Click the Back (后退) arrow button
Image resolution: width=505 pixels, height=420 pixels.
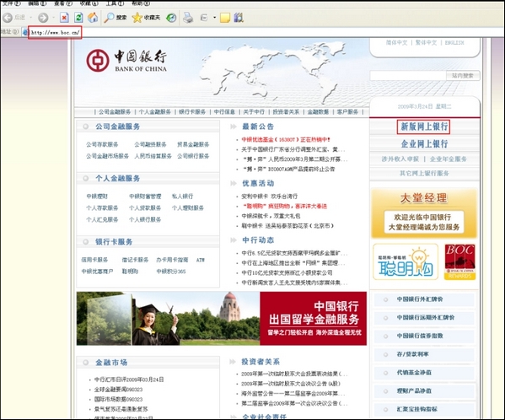(x=8, y=18)
